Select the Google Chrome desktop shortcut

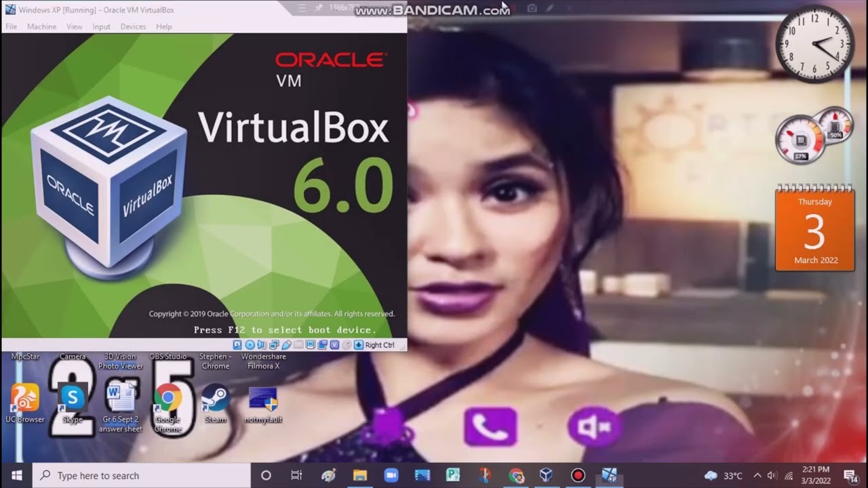[x=167, y=408]
